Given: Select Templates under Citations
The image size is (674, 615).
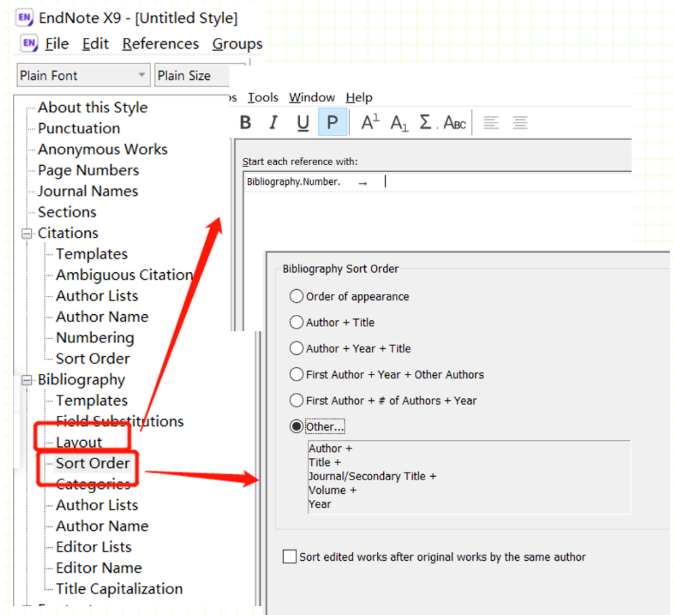Looking at the screenshot, I should (92, 254).
